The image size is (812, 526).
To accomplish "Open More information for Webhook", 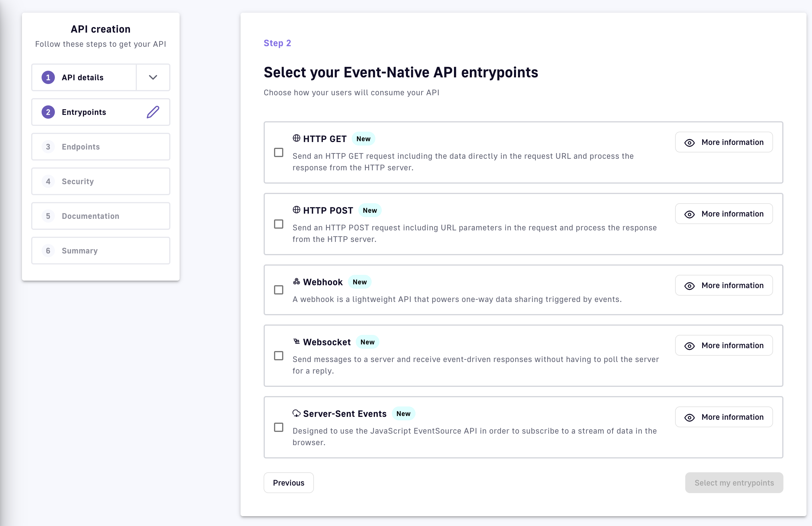I will (x=724, y=286).
